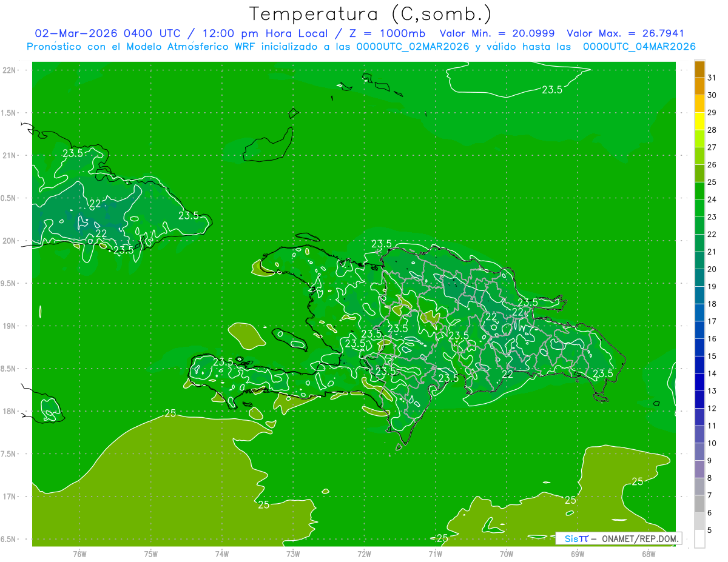Click the color scale label '24'

point(712,199)
